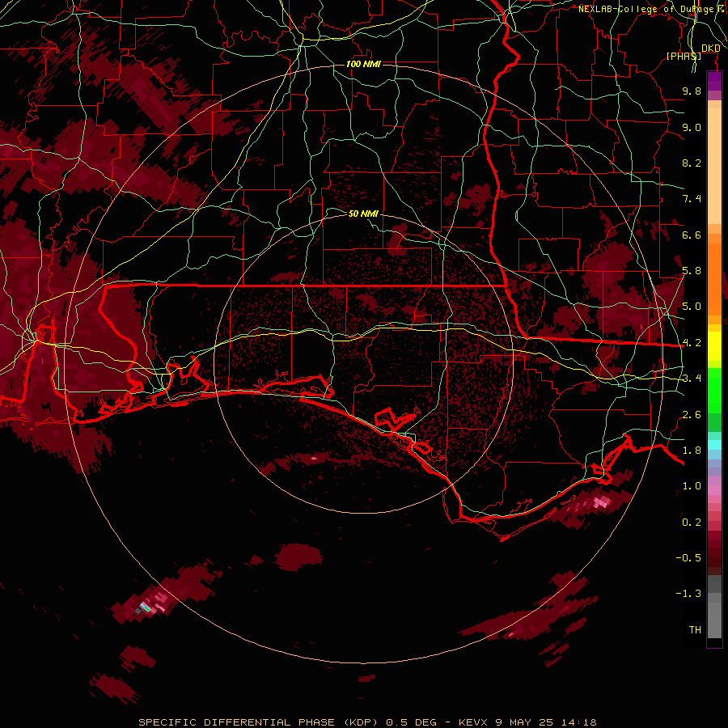Click the [PHAS] label above the color scale

[x=684, y=56]
